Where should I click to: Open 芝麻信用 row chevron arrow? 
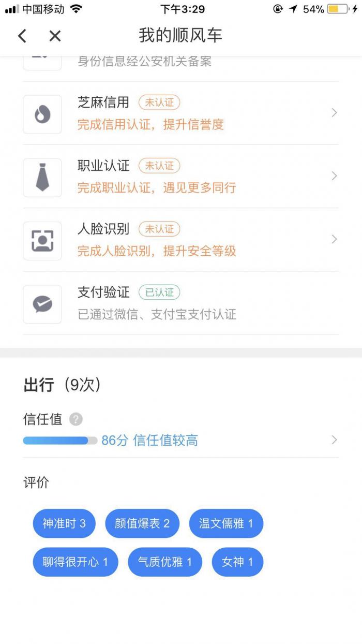point(334,113)
